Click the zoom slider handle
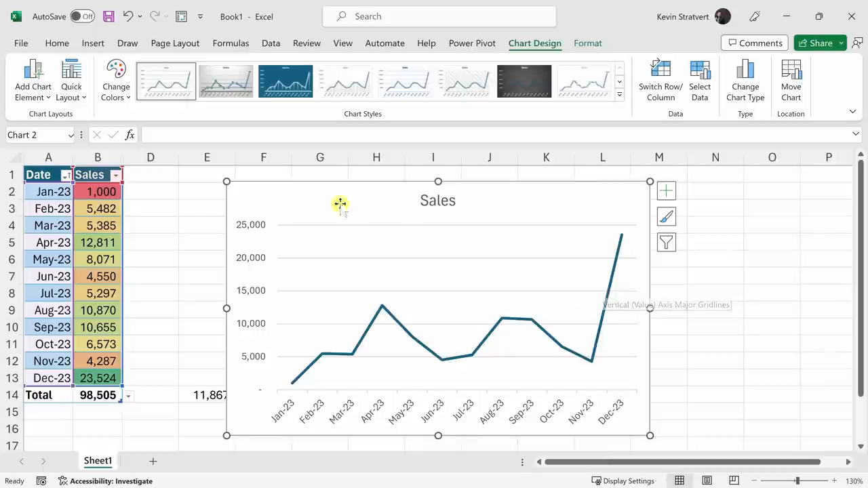 coord(797,481)
